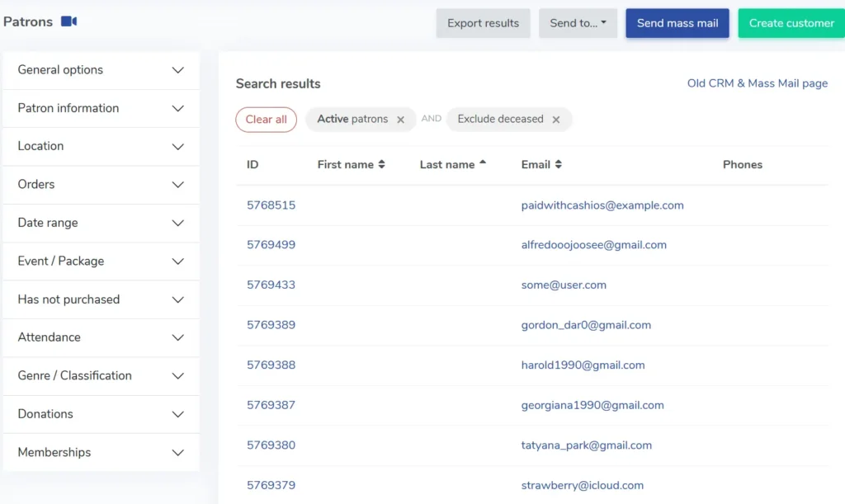Click email strawberry@icloud.com
845x504 pixels.
[x=583, y=485]
